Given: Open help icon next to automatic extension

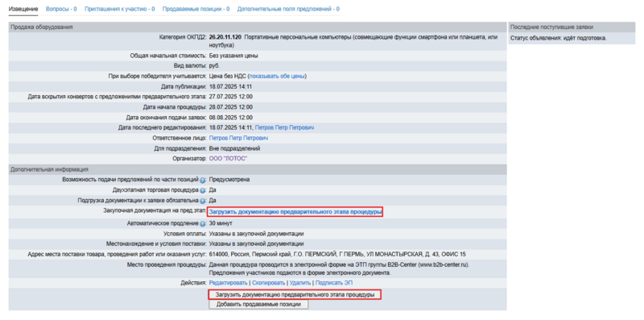Looking at the screenshot, I should [x=203, y=224].
